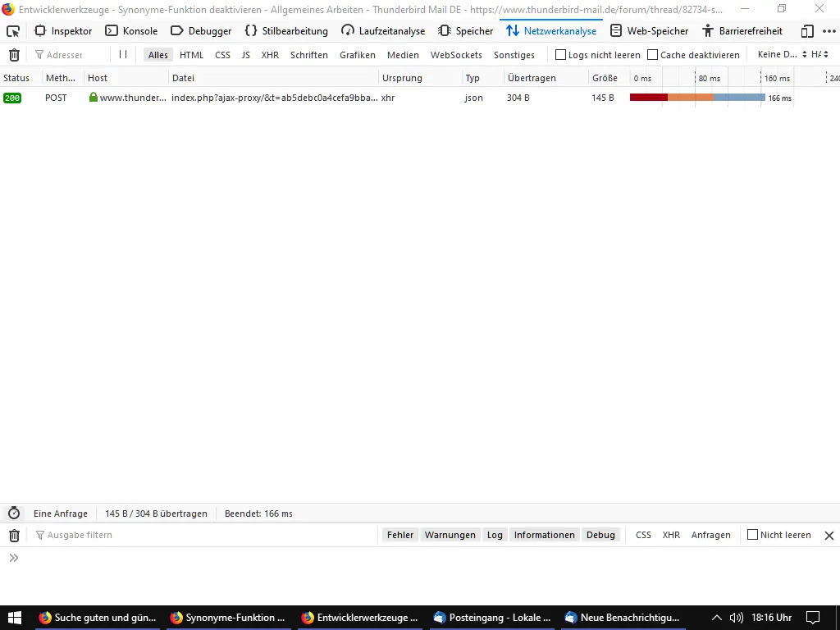The height and width of the screenshot is (630, 840).
Task: Toggle the Informationen console filter
Action: [x=545, y=535]
